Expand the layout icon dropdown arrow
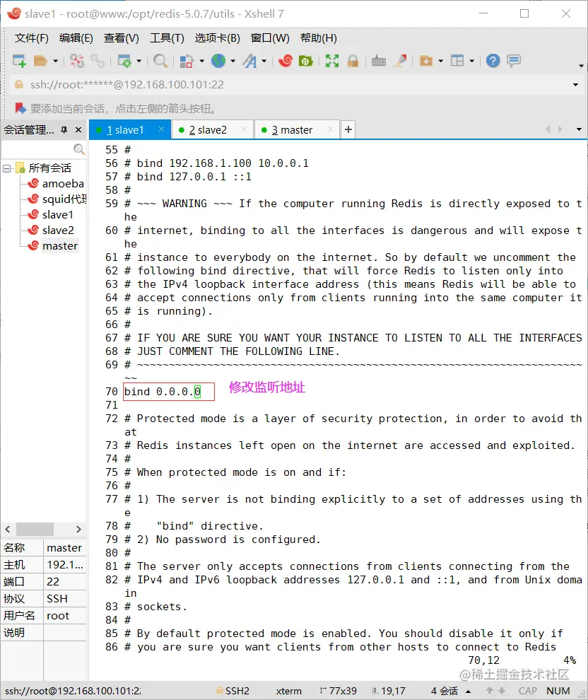The width and height of the screenshot is (588, 700). click(x=472, y=61)
